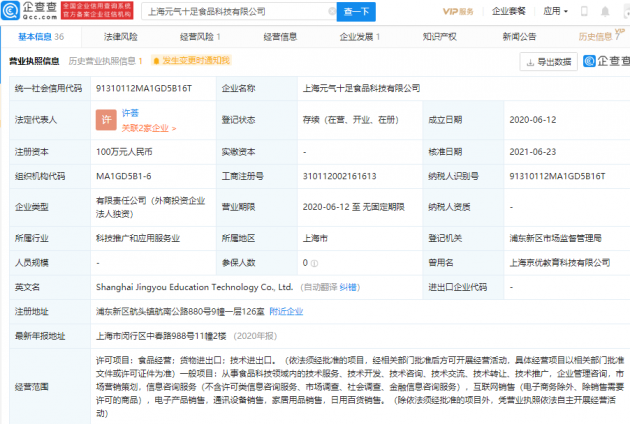The image size is (630, 424).
Task: Select 成立日期 value 2020-06-12
Action: pyautogui.click(x=533, y=120)
